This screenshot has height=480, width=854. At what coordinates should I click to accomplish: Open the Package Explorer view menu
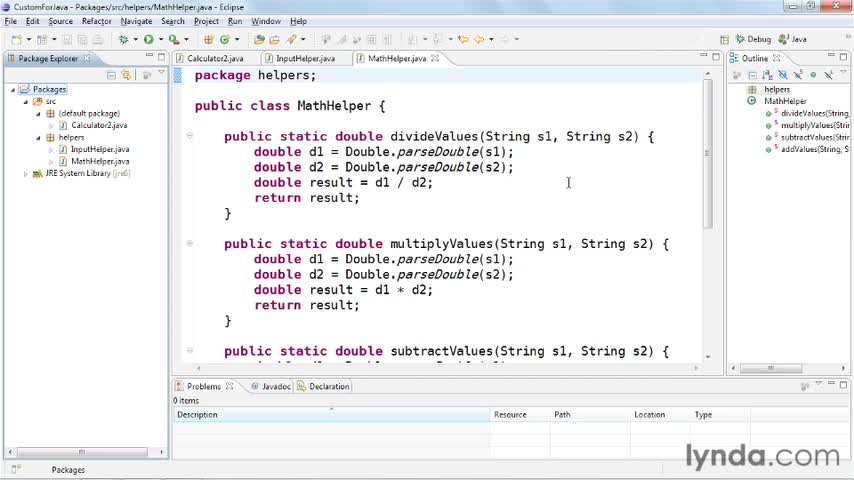pyautogui.click(x=161, y=73)
